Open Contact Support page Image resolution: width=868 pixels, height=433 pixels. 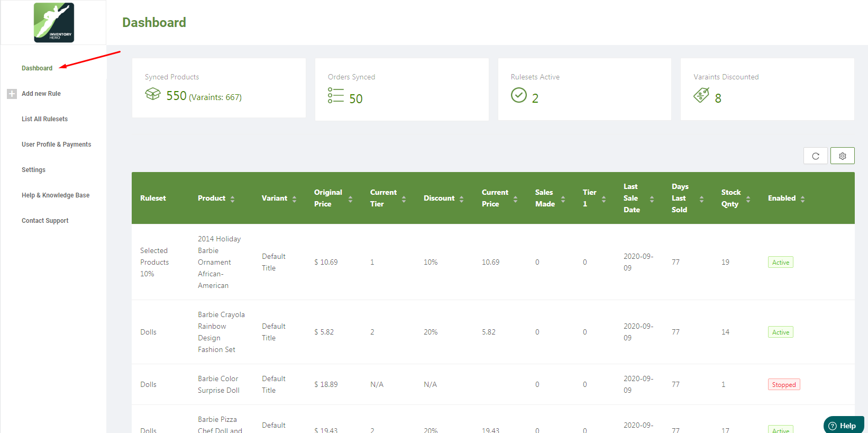[45, 221]
